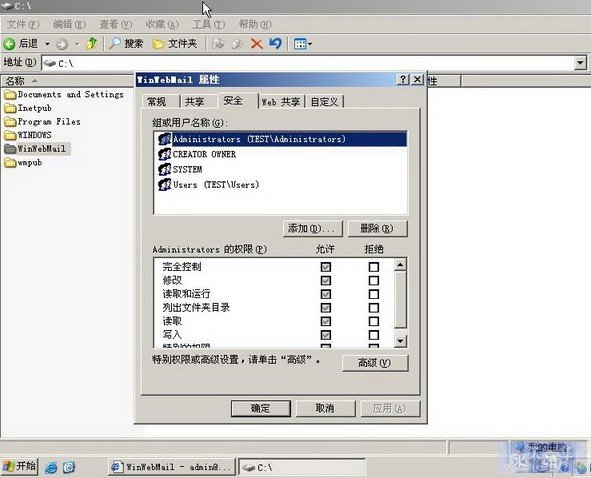The height and width of the screenshot is (478, 591).
Task: Click the Advanced (高级) button
Action: [x=375, y=363]
